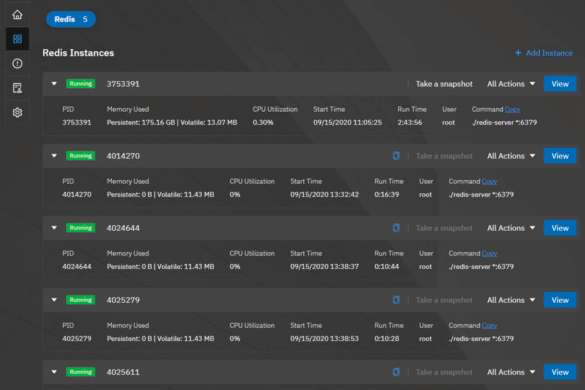The height and width of the screenshot is (390, 585).
Task: View instance 4025279
Action: (560, 300)
